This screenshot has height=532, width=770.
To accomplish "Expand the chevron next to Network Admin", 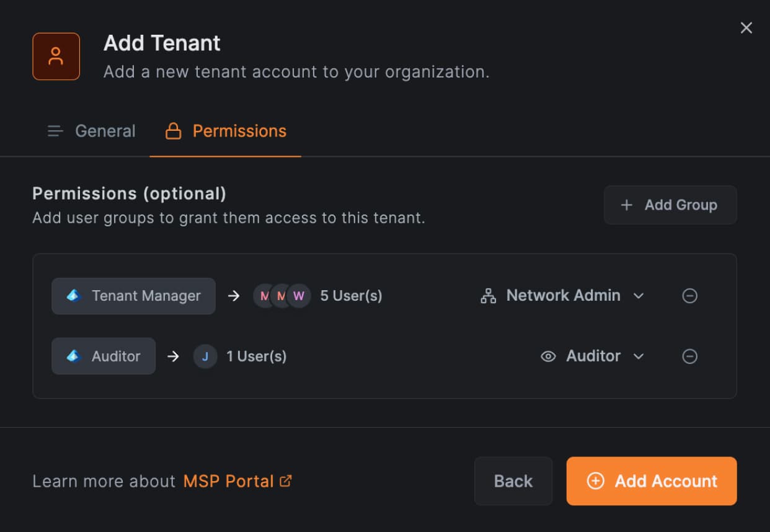I will (x=640, y=296).
